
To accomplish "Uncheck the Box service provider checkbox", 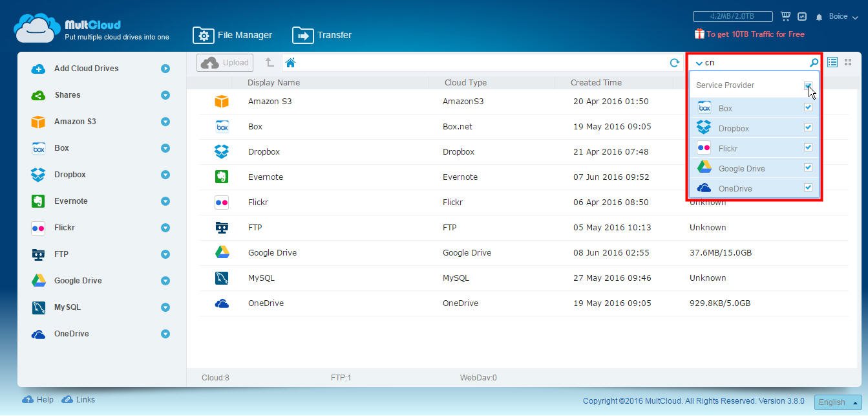I will point(808,107).
